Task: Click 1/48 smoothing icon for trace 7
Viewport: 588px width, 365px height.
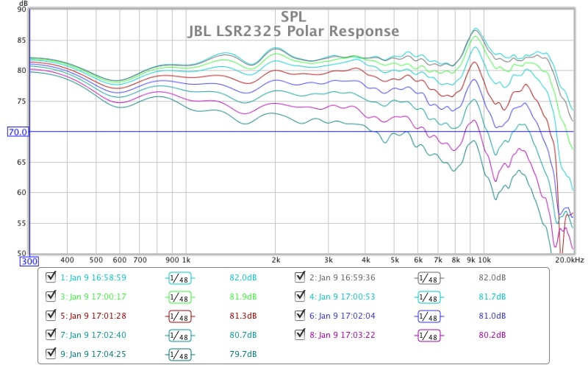Action: 179,336
